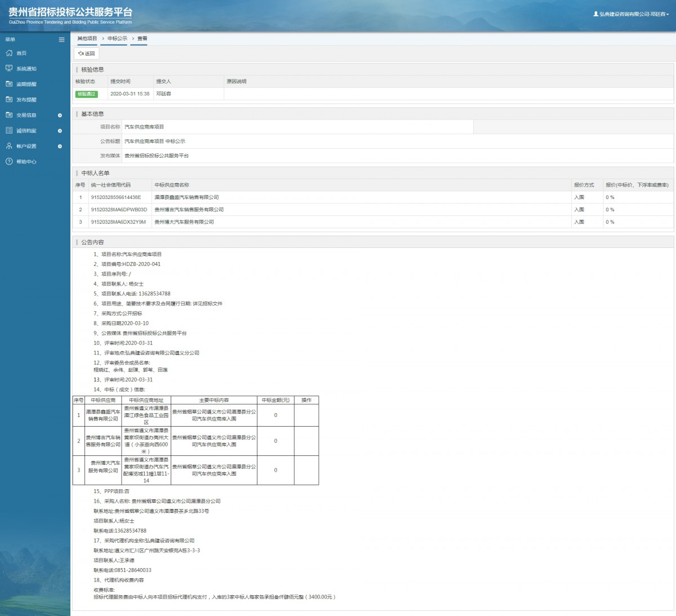Open 发布提醒 via its folder icon
Viewport: 676px width, 616px height.
(x=9, y=99)
